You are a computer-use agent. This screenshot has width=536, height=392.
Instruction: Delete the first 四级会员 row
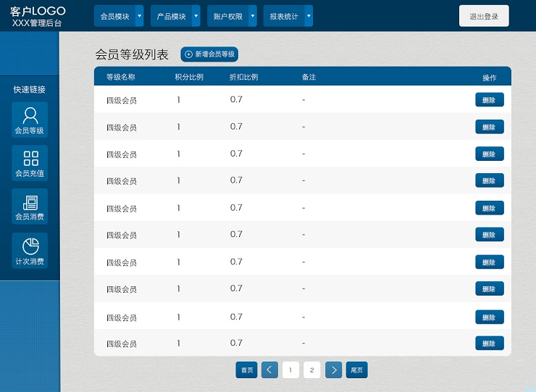pyautogui.click(x=489, y=100)
